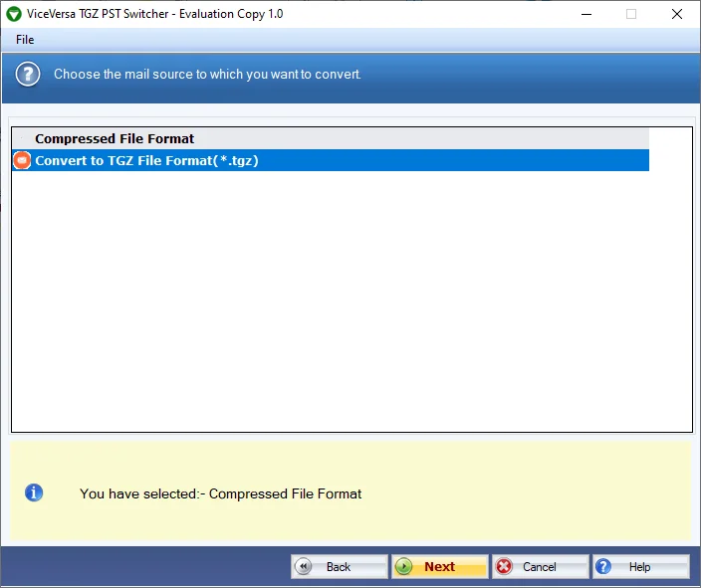The image size is (701, 588).
Task: Open the File menu
Action: pos(25,40)
